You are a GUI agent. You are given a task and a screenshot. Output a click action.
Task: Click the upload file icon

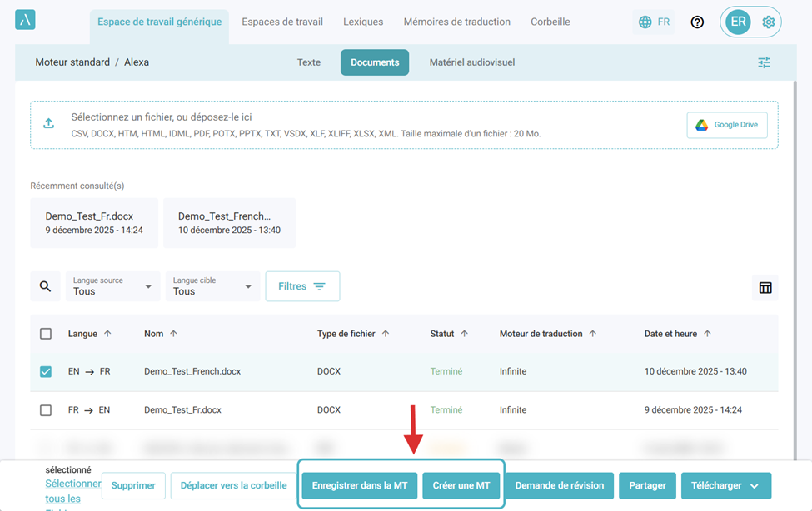click(49, 123)
